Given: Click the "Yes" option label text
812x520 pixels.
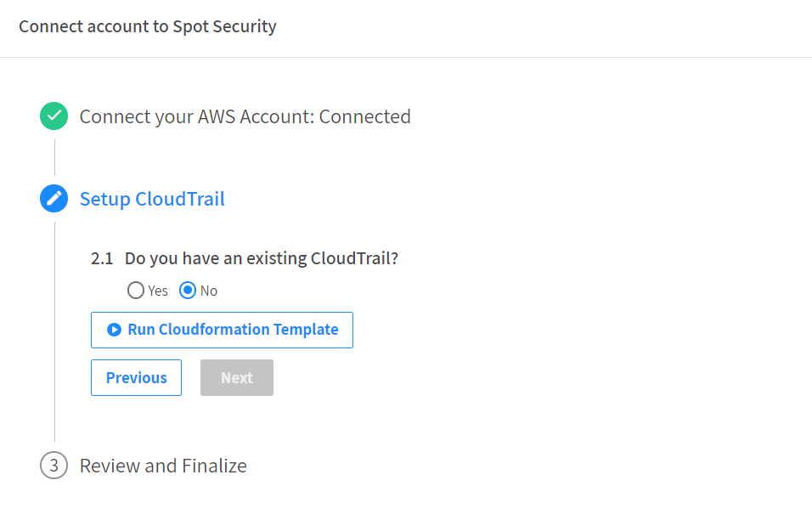Looking at the screenshot, I should pos(158,291).
